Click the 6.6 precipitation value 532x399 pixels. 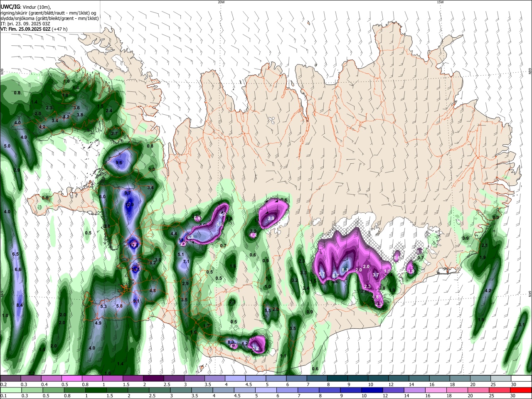18,270
